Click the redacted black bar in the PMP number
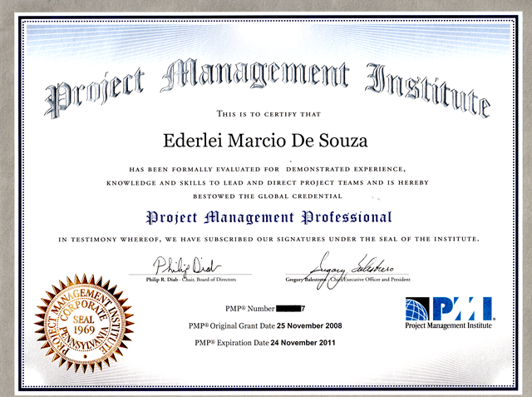This screenshot has width=532, height=397. [x=288, y=309]
